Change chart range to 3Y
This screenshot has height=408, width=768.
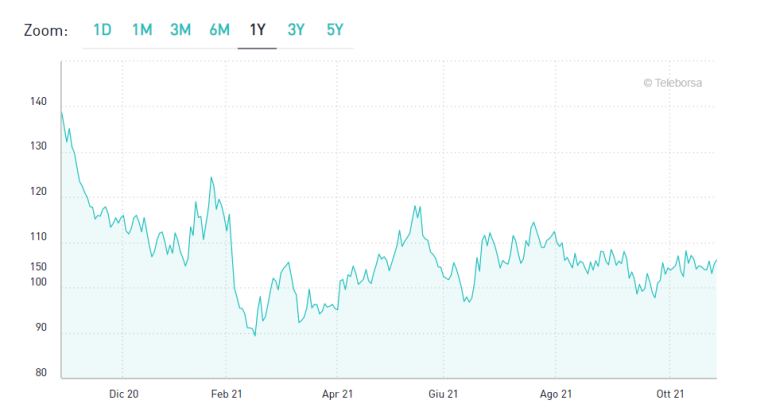tap(296, 30)
